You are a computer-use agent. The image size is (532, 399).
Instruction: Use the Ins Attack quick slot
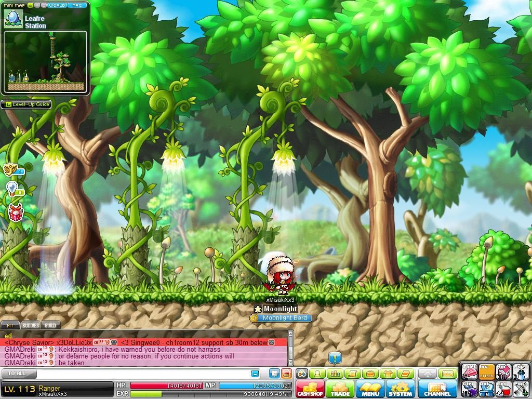pyautogui.click(x=486, y=372)
